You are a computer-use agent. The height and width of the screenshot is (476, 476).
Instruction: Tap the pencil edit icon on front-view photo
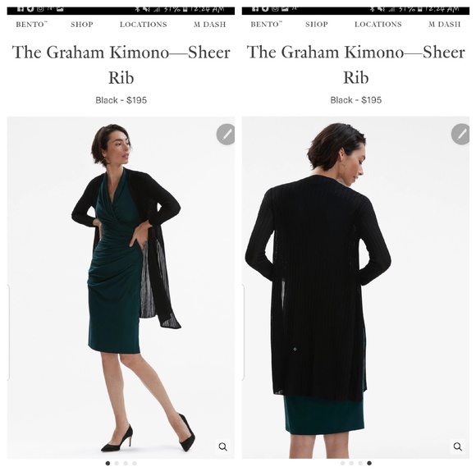225,134
